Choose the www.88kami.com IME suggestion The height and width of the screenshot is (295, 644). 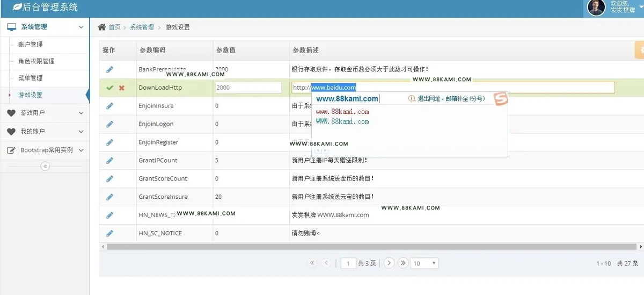pyautogui.click(x=342, y=112)
